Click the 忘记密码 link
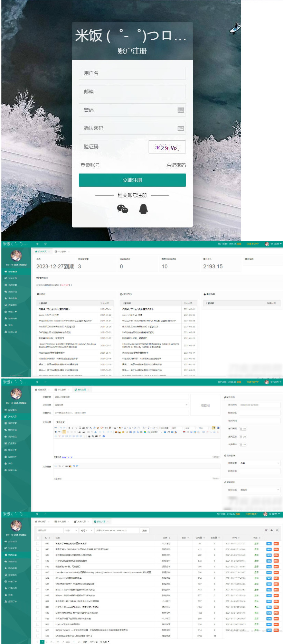Screen dimensions: 283x644 pos(176,165)
